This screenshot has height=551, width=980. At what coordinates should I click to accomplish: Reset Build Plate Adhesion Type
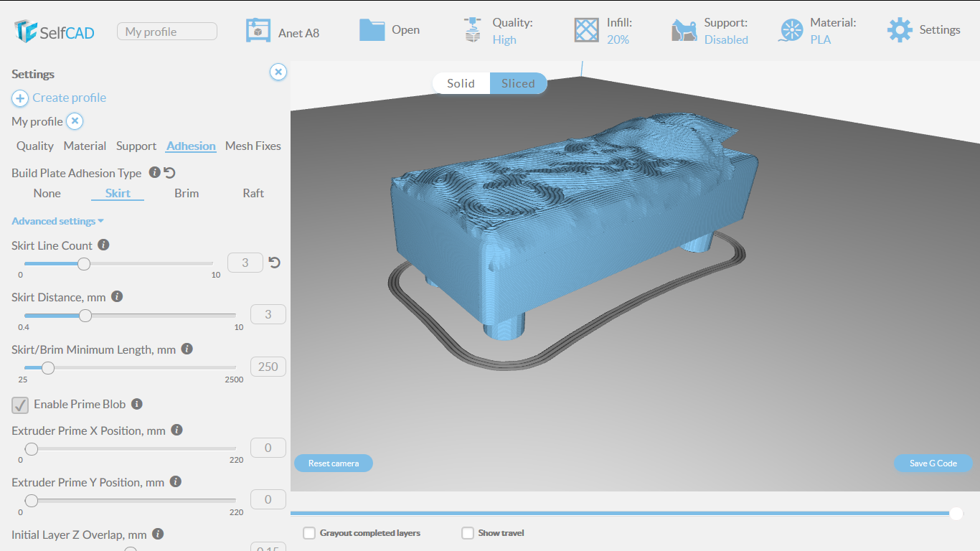169,172
